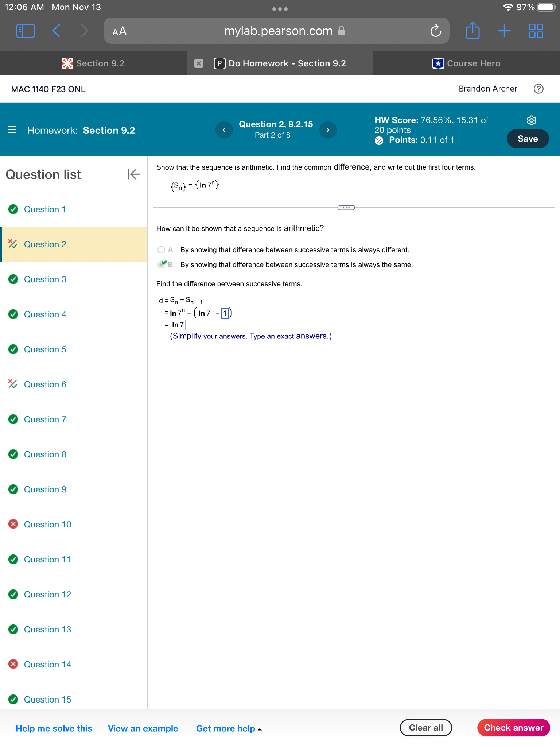This screenshot has width=560, height=747.
Task: Collapse the Question list panel
Action: point(134,174)
